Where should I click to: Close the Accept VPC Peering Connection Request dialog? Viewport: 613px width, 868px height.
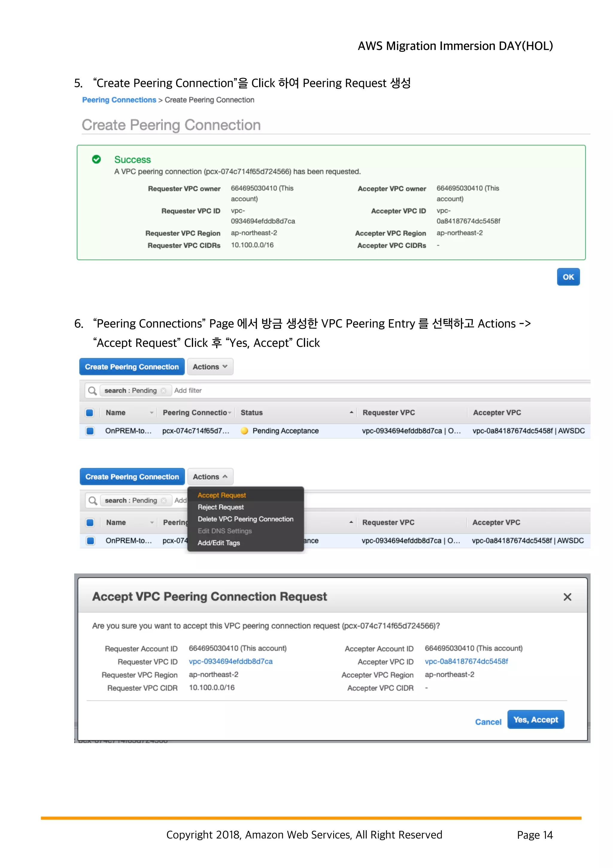567,597
